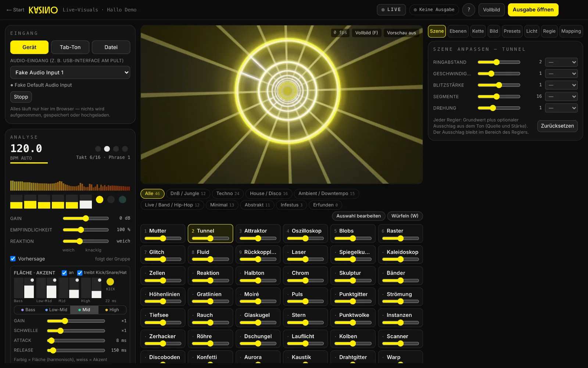Click the yellow KICK indicator dot
This screenshot has height=368, width=588.
pos(110,282)
